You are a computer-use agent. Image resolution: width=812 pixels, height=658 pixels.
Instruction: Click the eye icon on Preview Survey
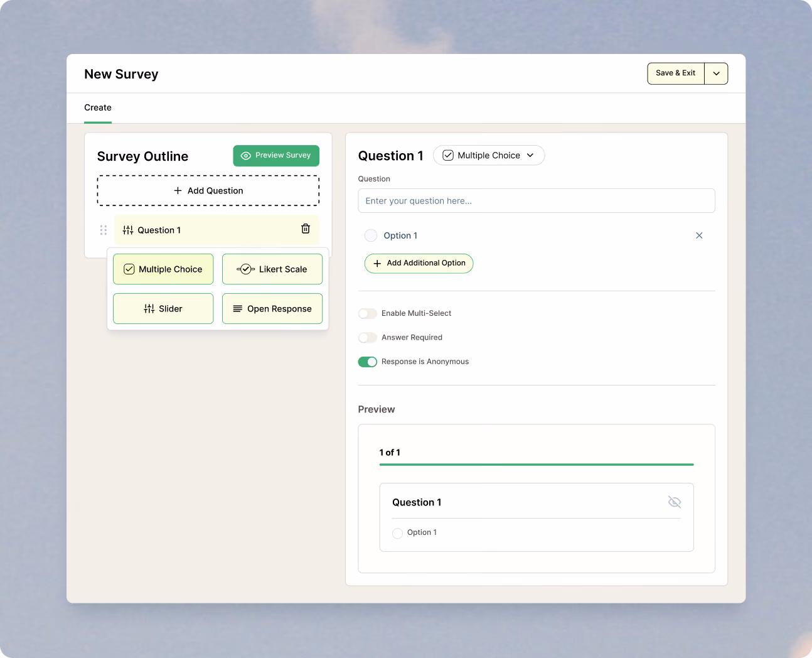pos(246,156)
